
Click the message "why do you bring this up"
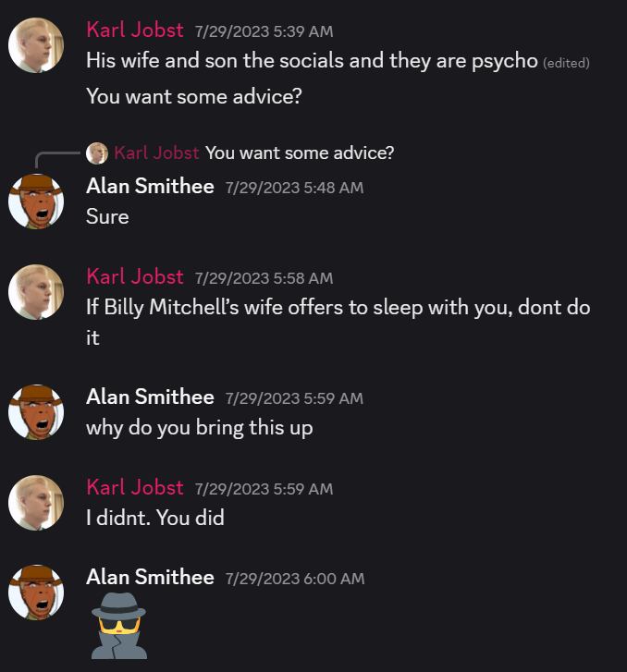(199, 427)
